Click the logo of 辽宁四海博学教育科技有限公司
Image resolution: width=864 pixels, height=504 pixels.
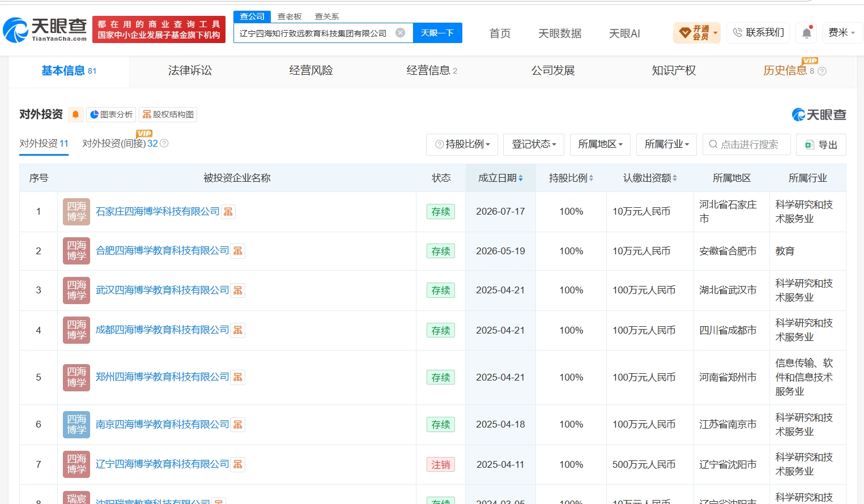[x=76, y=464]
